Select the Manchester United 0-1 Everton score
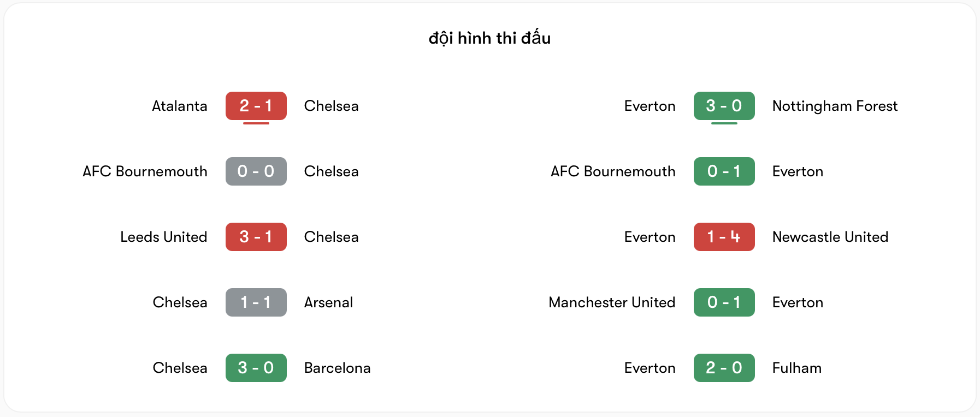The height and width of the screenshot is (417, 980). [724, 302]
